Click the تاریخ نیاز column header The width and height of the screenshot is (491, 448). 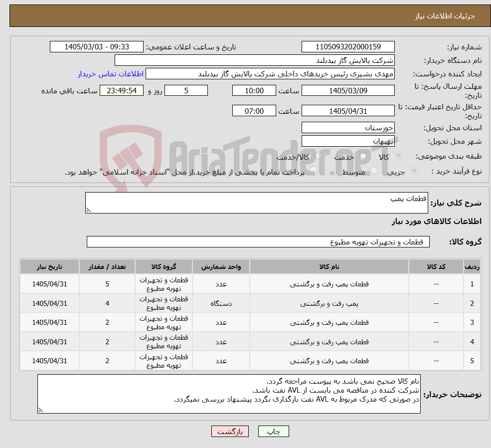click(x=49, y=266)
